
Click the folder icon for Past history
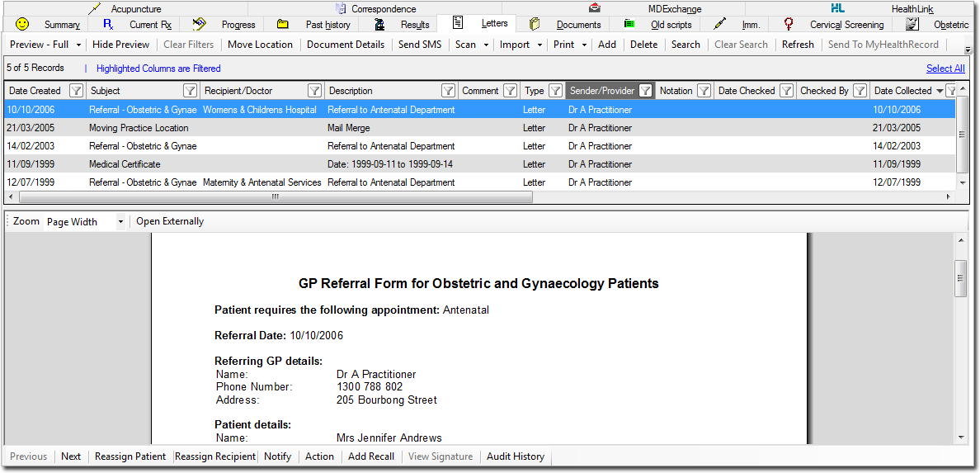282,24
